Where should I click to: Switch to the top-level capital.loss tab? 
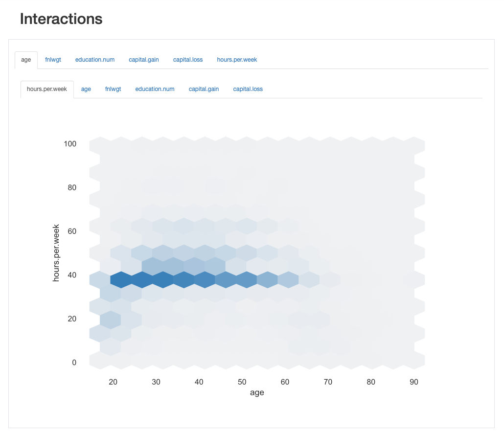coord(188,60)
